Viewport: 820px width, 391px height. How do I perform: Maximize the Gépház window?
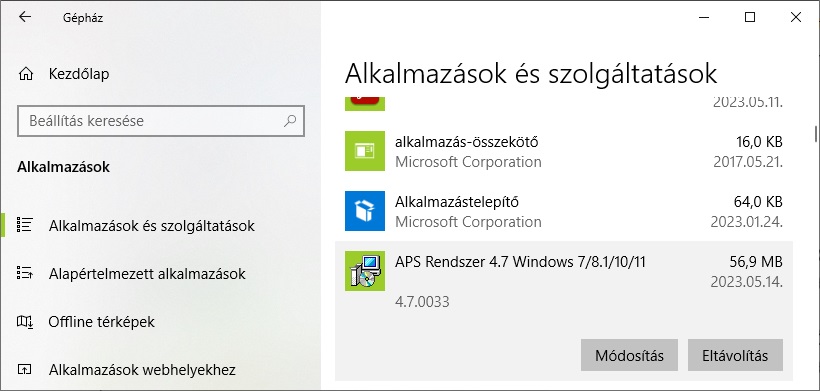749,17
